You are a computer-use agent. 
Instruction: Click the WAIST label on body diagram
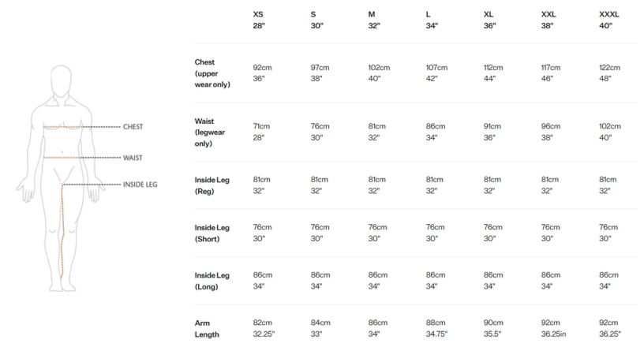(x=133, y=158)
